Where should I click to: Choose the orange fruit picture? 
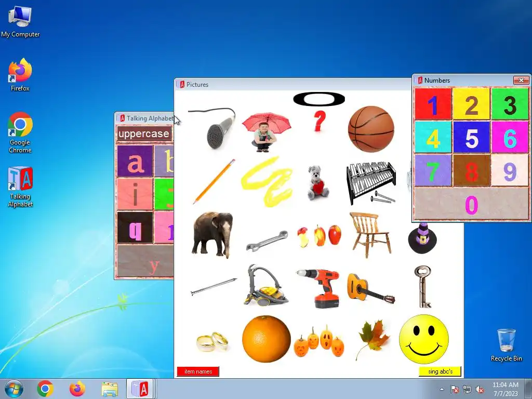[x=267, y=339]
